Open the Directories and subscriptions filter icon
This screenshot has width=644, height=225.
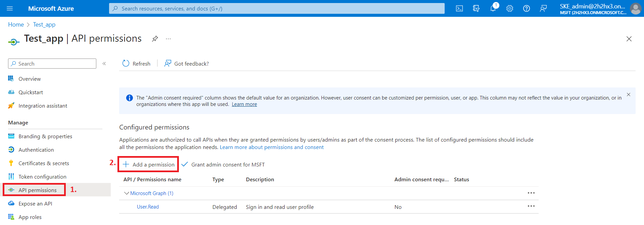476,8
